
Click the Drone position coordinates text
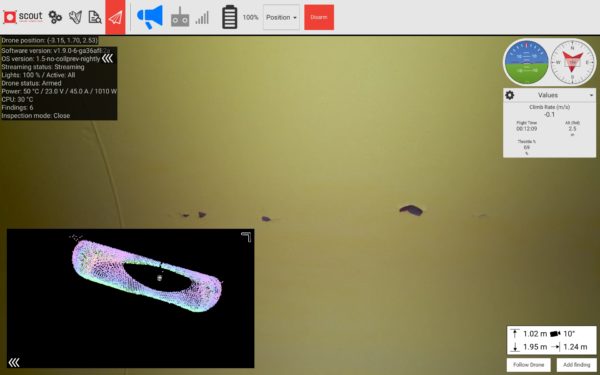pos(50,40)
